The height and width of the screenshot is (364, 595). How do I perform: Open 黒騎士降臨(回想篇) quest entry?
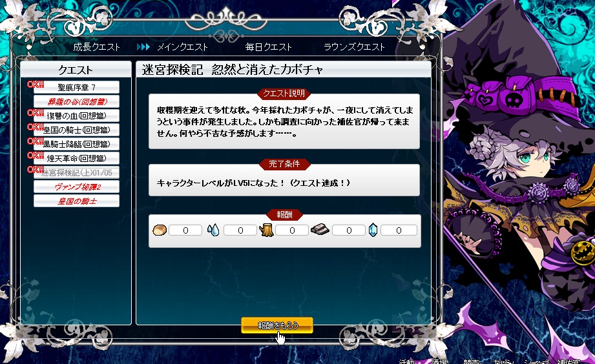click(x=76, y=144)
